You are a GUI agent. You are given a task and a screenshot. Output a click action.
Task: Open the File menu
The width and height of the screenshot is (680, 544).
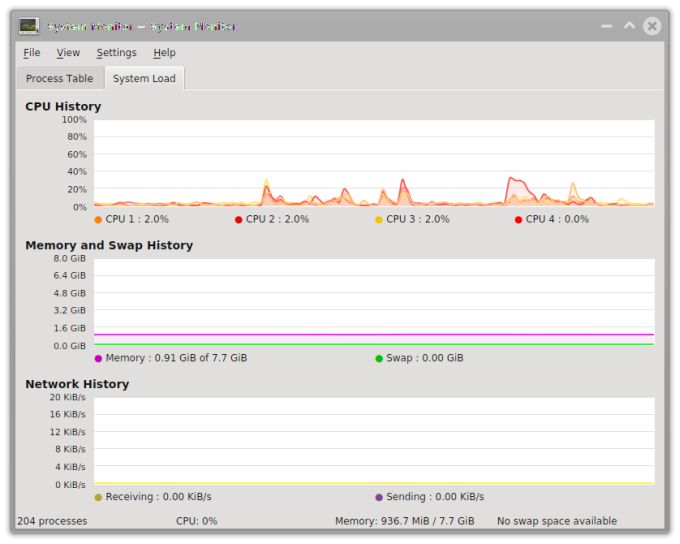[32, 53]
